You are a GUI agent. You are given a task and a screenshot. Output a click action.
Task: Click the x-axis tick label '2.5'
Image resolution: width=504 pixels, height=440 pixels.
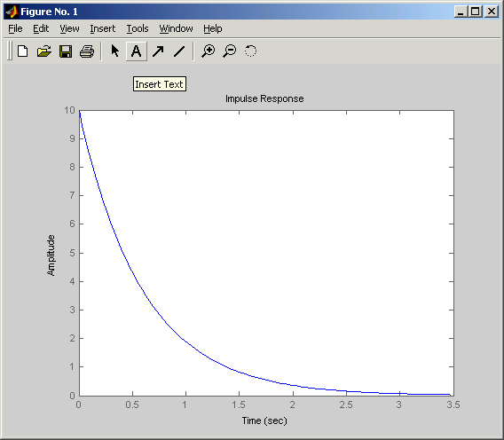(x=346, y=405)
